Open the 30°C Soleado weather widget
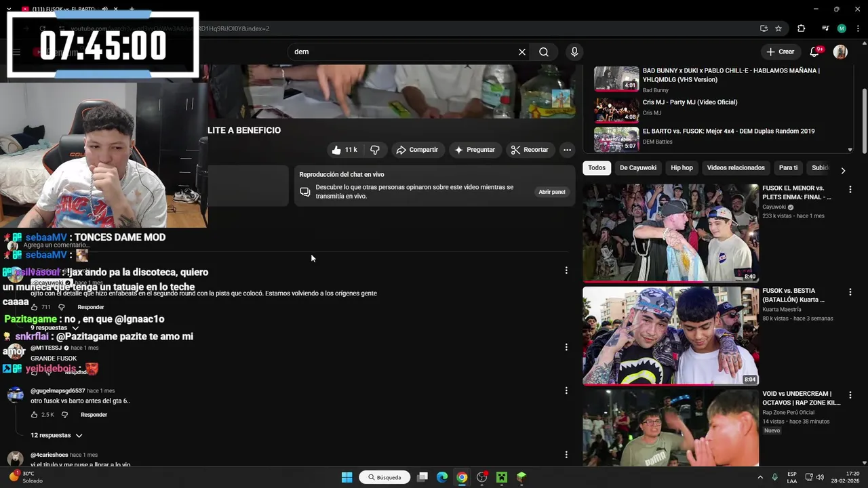Viewport: 868px width, 488px height. 27,477
